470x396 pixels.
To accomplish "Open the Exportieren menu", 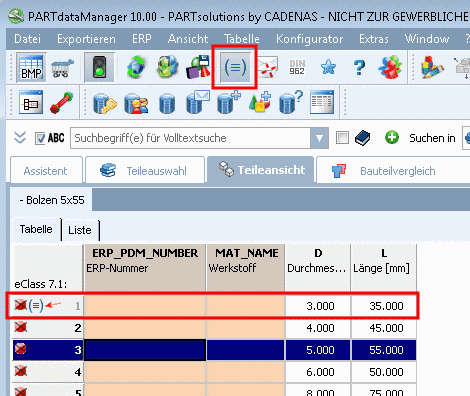I will [x=86, y=39].
